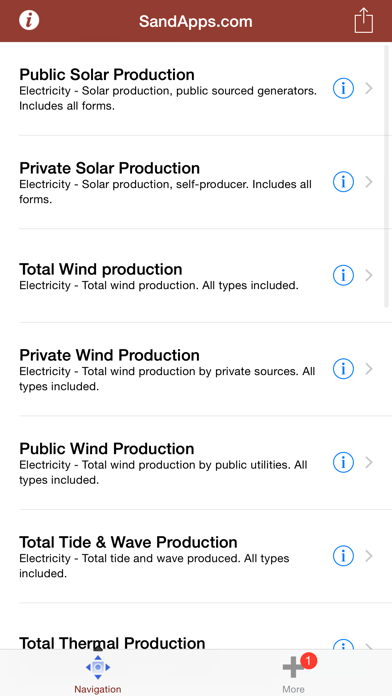
Task: Show info for Public Wind Production
Action: click(x=343, y=463)
